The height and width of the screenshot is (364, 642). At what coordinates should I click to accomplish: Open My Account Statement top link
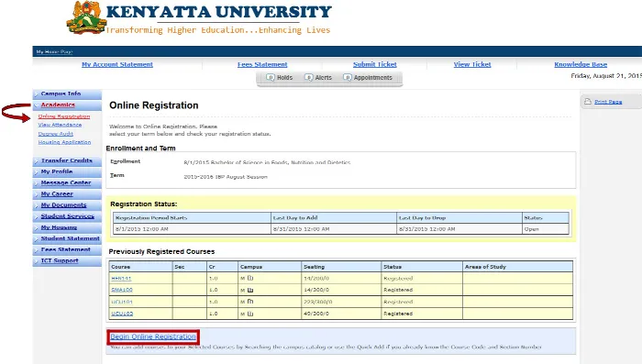[117, 64]
